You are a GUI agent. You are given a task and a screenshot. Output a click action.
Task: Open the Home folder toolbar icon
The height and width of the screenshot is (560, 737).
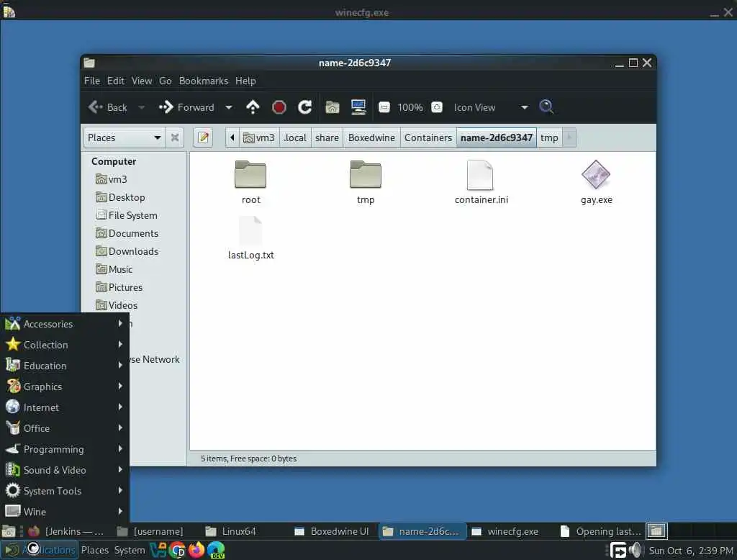[x=333, y=107]
